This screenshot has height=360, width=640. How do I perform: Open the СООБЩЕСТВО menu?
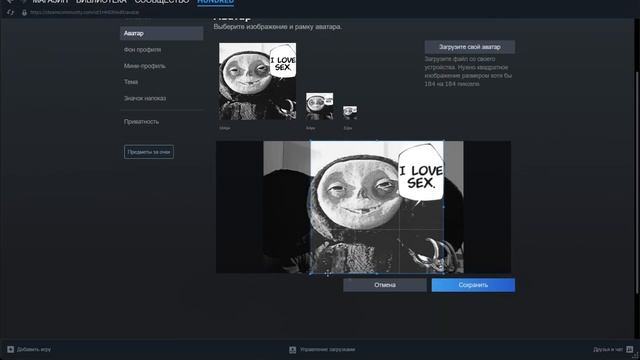(162, 2)
